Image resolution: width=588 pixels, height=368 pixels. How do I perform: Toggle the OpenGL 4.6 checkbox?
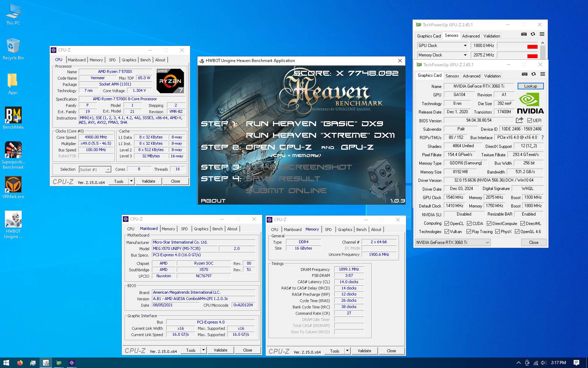point(517,231)
